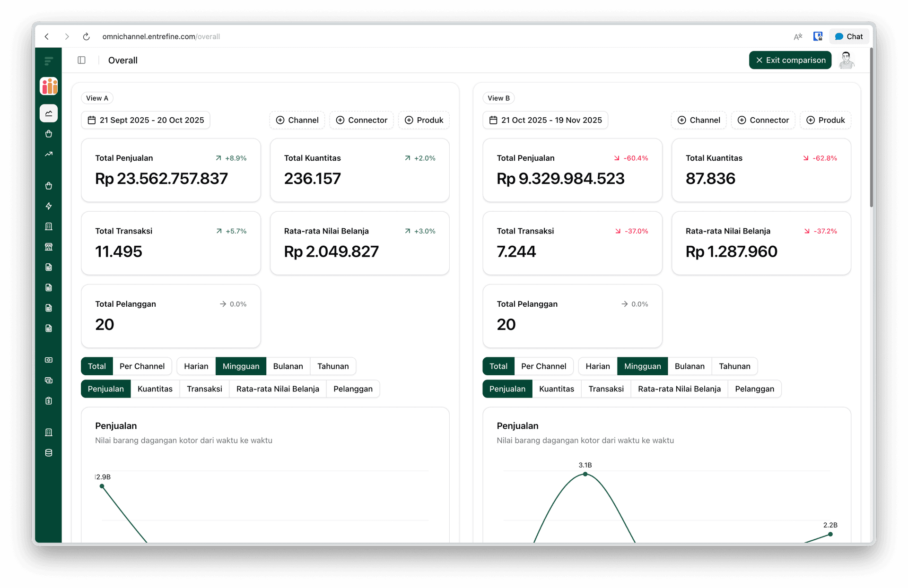Open the Chat button in the browser toolbar
Screen dimensions: 908x588
[x=849, y=36]
